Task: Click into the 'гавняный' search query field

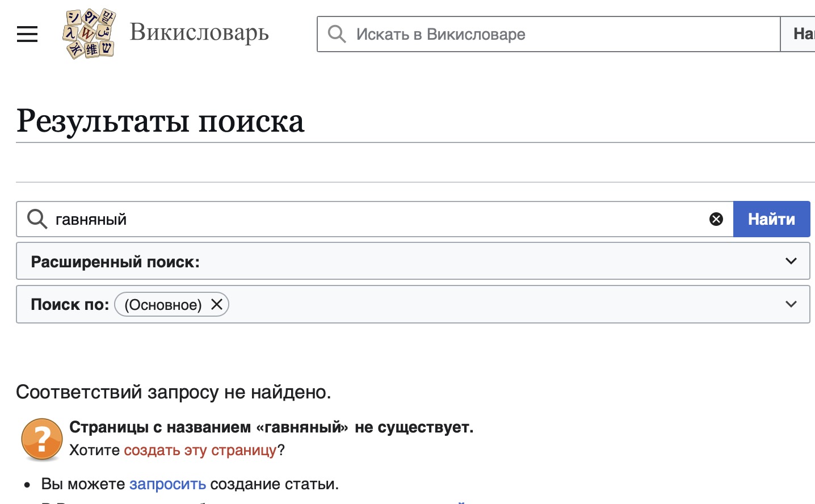Action: coord(375,219)
